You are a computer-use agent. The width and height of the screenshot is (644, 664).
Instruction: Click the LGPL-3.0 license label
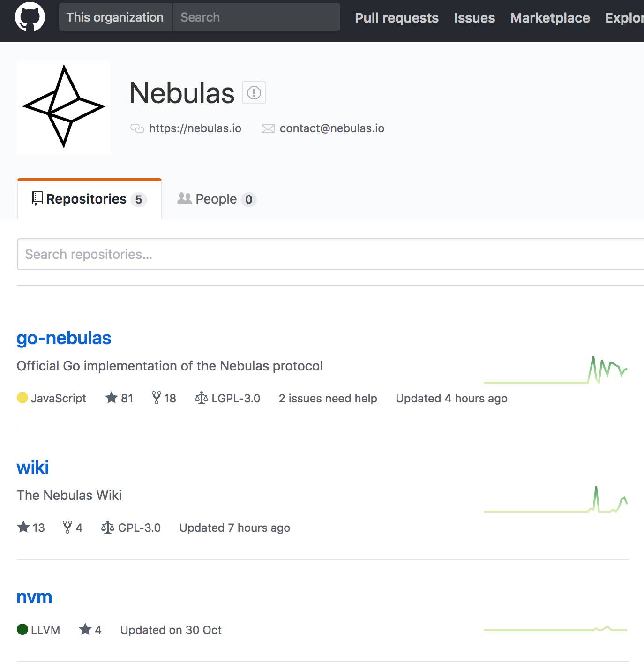[x=228, y=398]
